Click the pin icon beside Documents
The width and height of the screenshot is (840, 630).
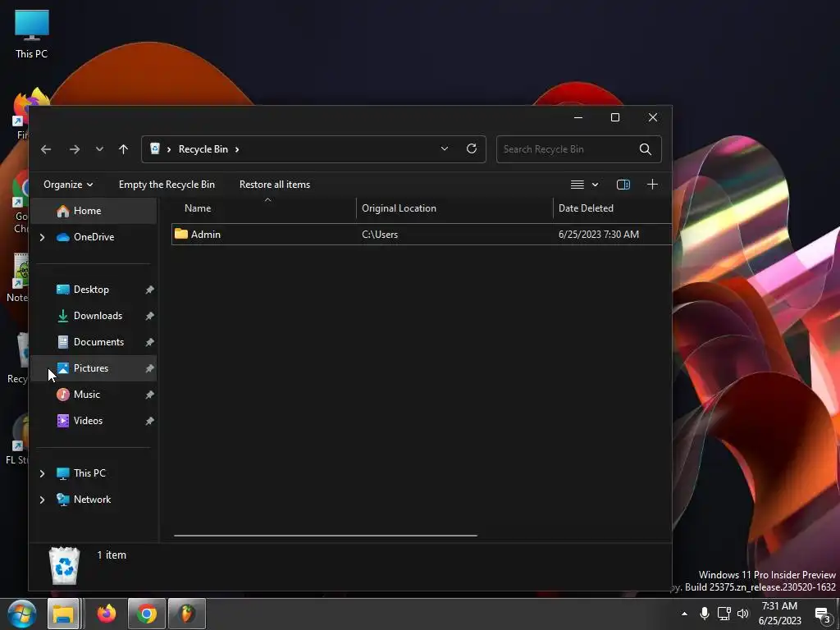pyautogui.click(x=149, y=342)
